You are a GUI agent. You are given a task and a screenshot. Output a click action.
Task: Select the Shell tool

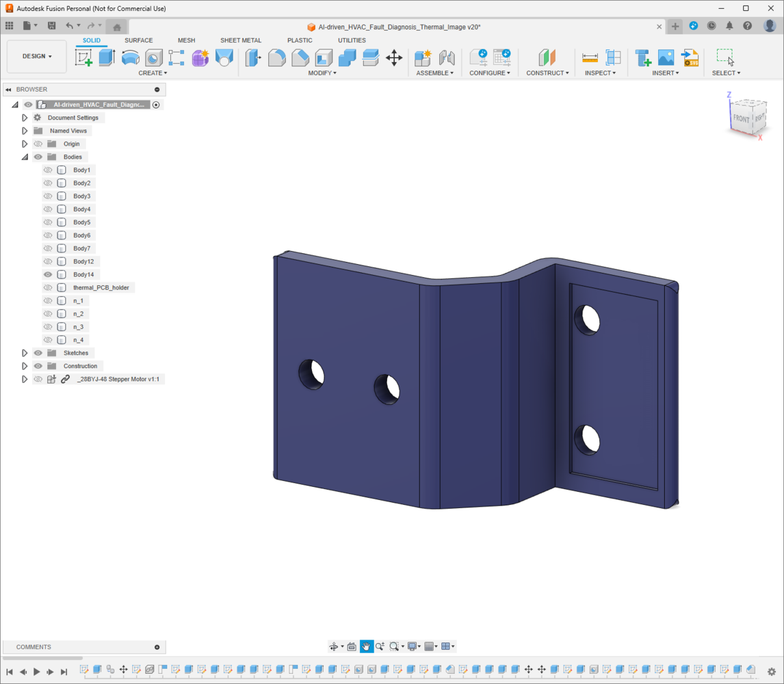coord(324,57)
